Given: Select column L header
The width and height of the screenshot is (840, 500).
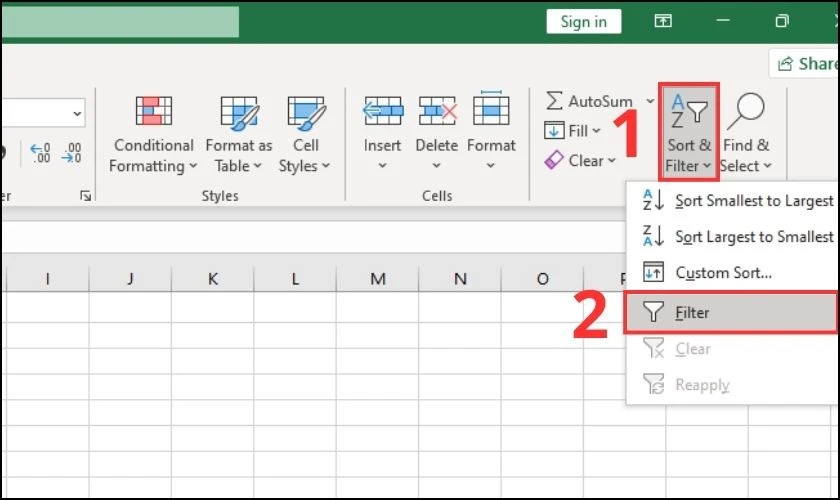Looking at the screenshot, I should 295,278.
